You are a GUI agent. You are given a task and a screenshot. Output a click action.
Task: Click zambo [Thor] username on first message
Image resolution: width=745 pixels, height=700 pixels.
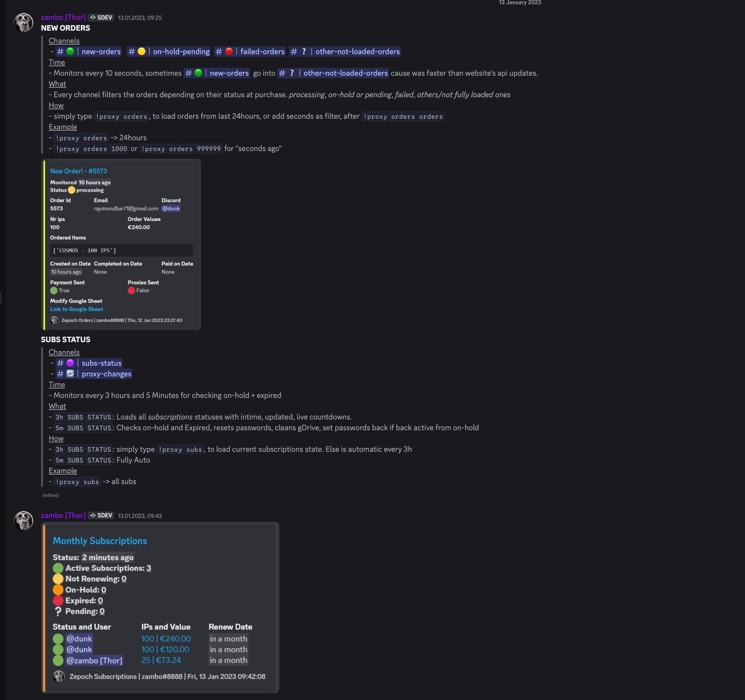click(x=63, y=18)
